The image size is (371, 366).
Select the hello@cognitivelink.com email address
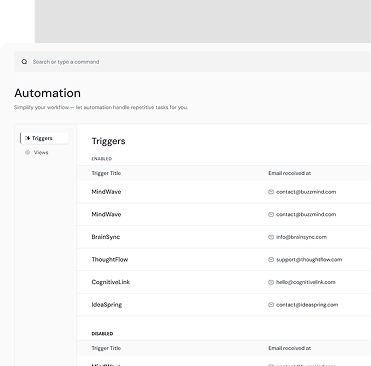coord(306,282)
